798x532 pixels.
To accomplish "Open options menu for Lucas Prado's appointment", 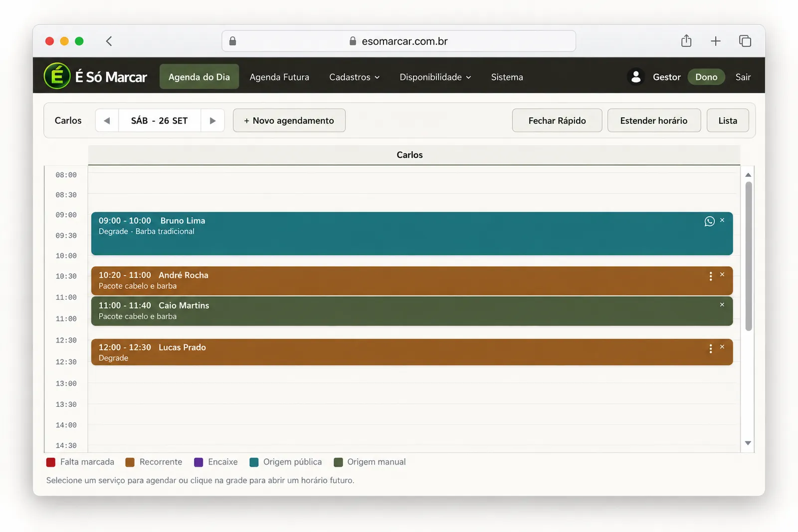I will click(x=711, y=349).
